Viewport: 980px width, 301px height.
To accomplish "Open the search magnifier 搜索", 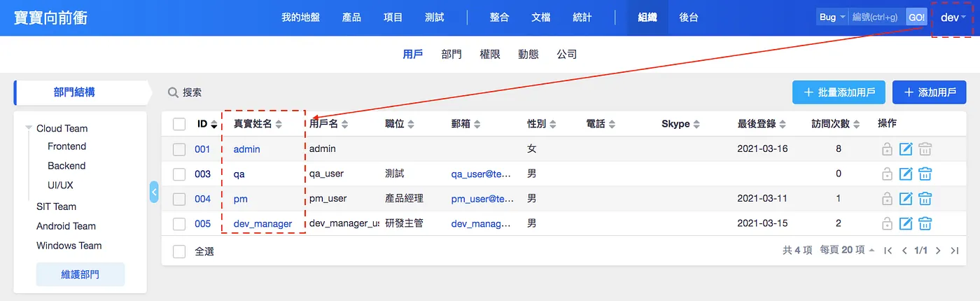I will (185, 92).
